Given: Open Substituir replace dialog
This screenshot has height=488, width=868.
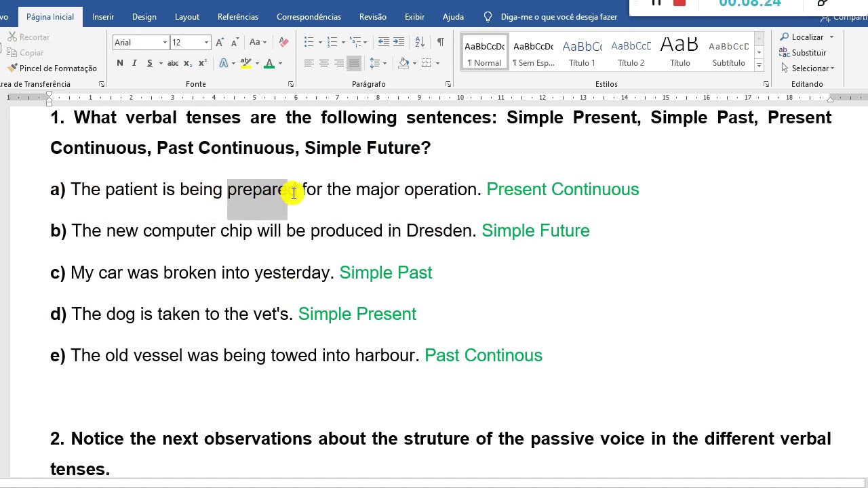Looking at the screenshot, I should [803, 53].
